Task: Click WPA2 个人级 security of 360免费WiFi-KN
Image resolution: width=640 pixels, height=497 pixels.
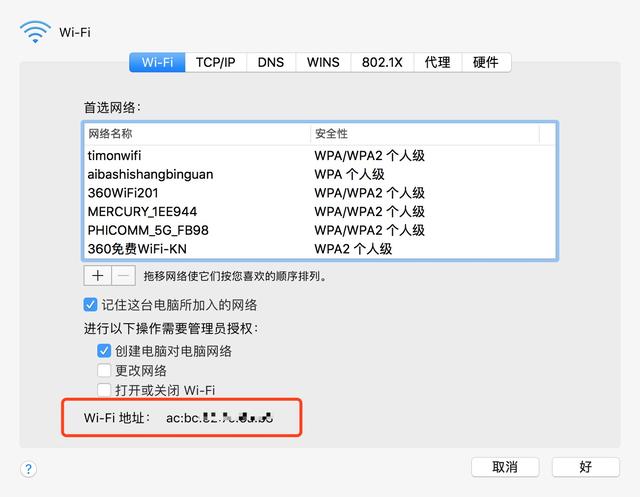Action: pyautogui.click(x=353, y=249)
